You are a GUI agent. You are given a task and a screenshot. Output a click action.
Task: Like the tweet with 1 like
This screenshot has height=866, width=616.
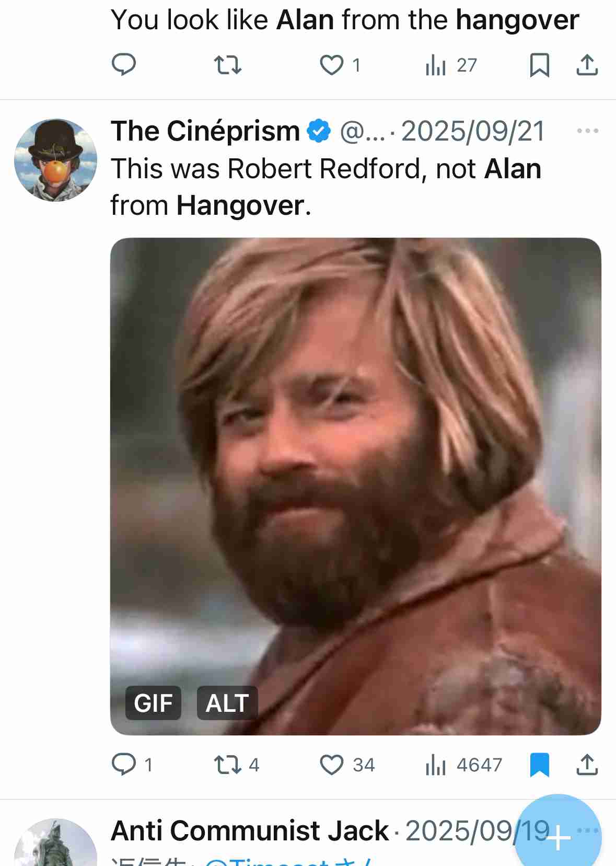click(x=332, y=65)
